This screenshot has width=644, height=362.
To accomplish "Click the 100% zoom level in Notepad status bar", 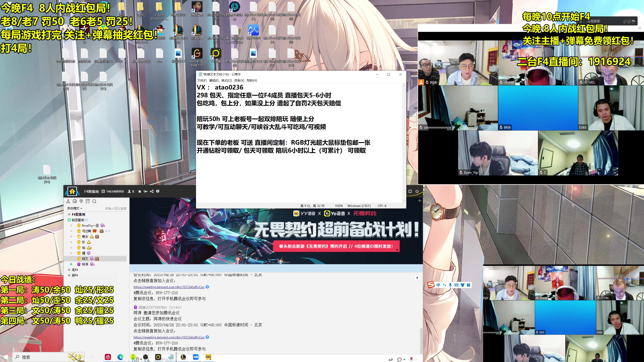I will [x=339, y=206].
